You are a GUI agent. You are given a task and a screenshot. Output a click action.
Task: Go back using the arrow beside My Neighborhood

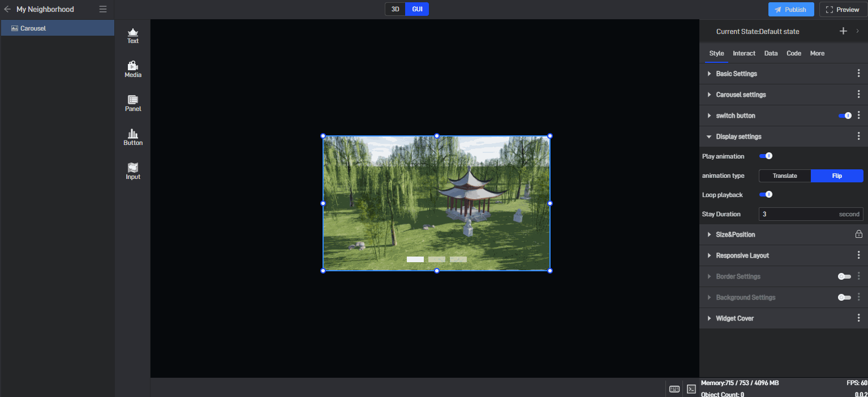[x=7, y=9]
